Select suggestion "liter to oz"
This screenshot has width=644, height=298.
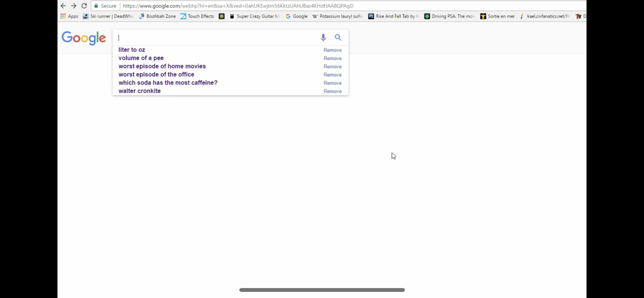[x=132, y=50]
